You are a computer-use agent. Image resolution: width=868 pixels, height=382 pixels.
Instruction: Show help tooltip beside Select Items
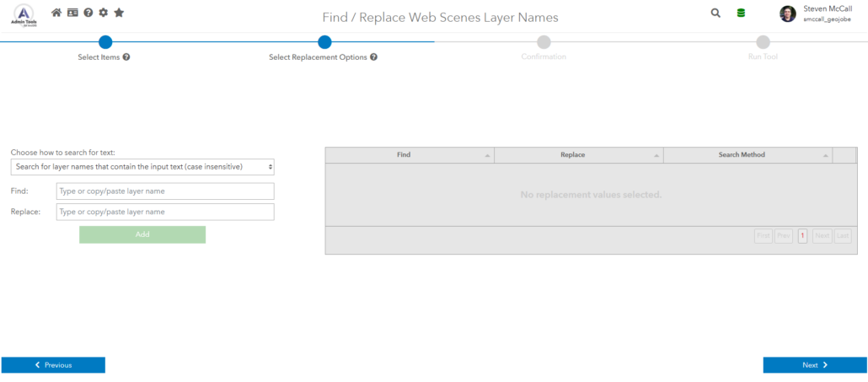126,57
